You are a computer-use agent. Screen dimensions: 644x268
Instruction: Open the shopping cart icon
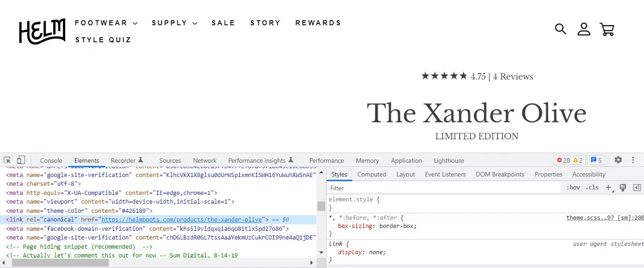[x=607, y=29]
